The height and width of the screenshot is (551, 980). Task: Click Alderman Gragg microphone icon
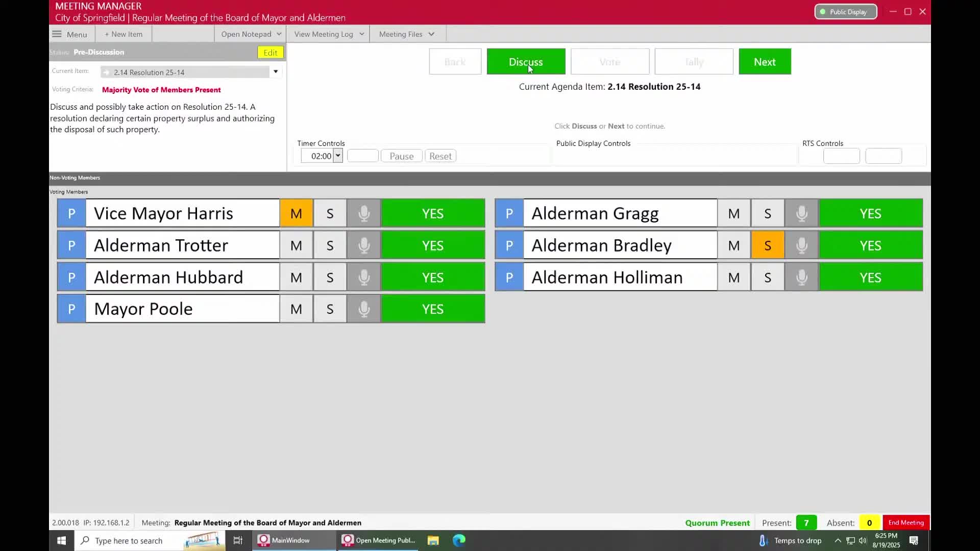801,213
